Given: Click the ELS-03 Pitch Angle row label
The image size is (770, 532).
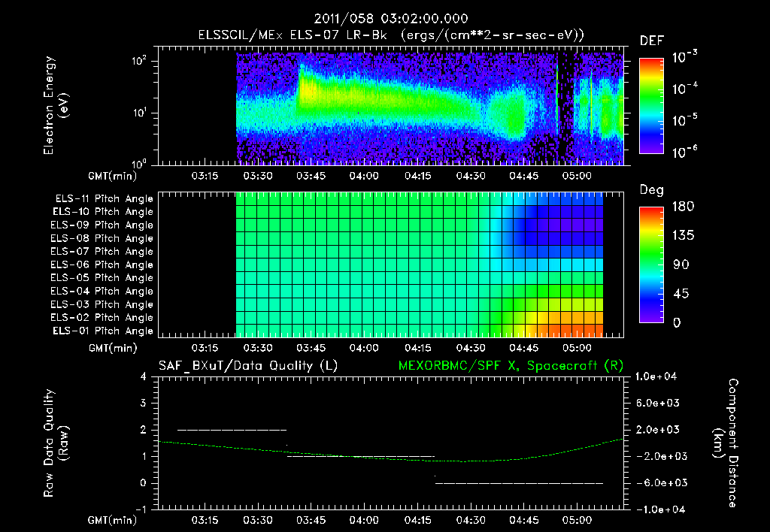Looking at the screenshot, I should coord(102,305).
